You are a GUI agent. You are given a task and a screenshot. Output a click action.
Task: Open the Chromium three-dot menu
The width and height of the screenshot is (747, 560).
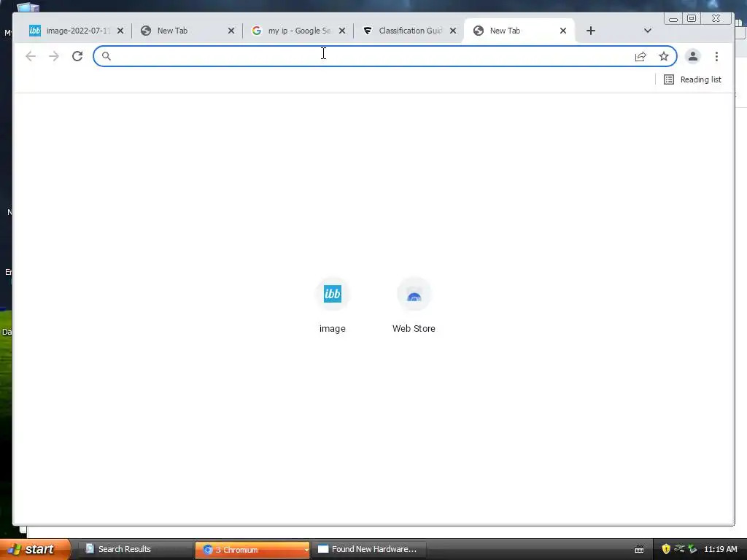click(716, 56)
